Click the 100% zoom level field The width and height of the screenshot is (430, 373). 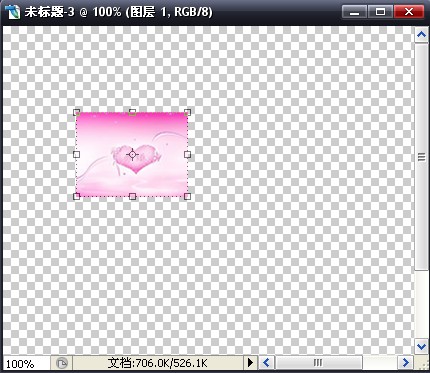26,363
